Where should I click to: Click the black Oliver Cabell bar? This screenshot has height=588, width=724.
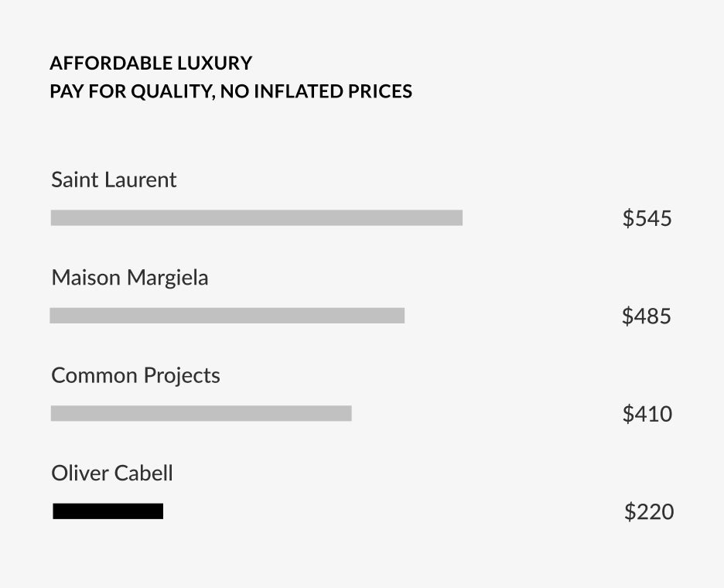click(x=108, y=511)
